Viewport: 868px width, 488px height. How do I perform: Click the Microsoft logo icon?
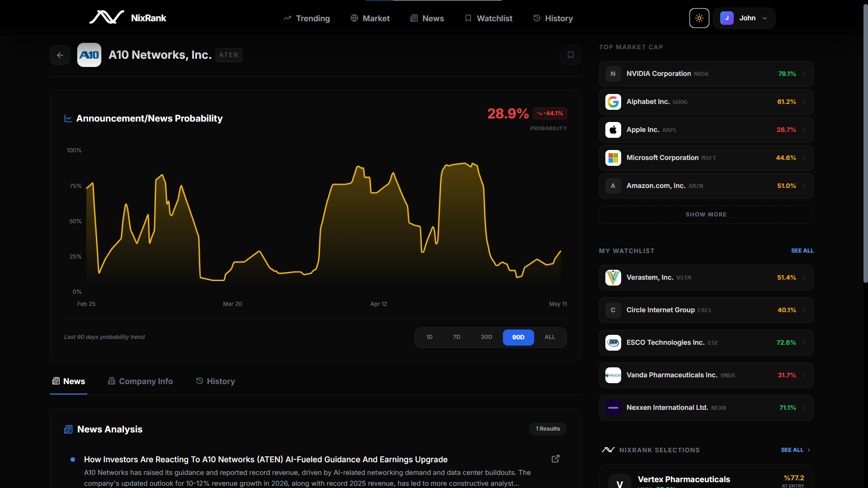613,158
